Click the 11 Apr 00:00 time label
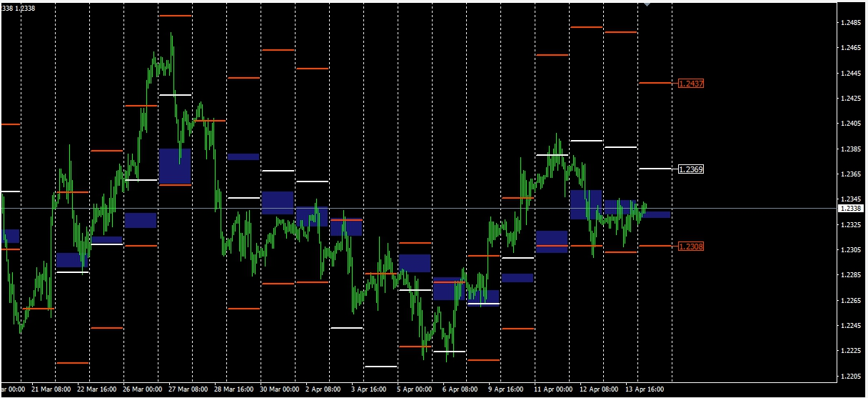The height and width of the screenshot is (398, 868). coord(554,389)
